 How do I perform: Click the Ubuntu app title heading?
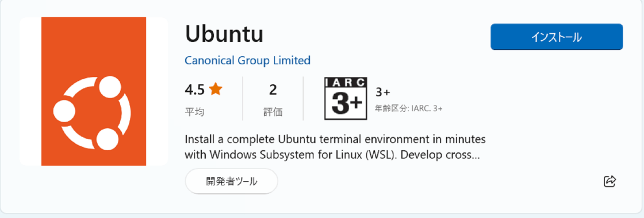click(224, 34)
